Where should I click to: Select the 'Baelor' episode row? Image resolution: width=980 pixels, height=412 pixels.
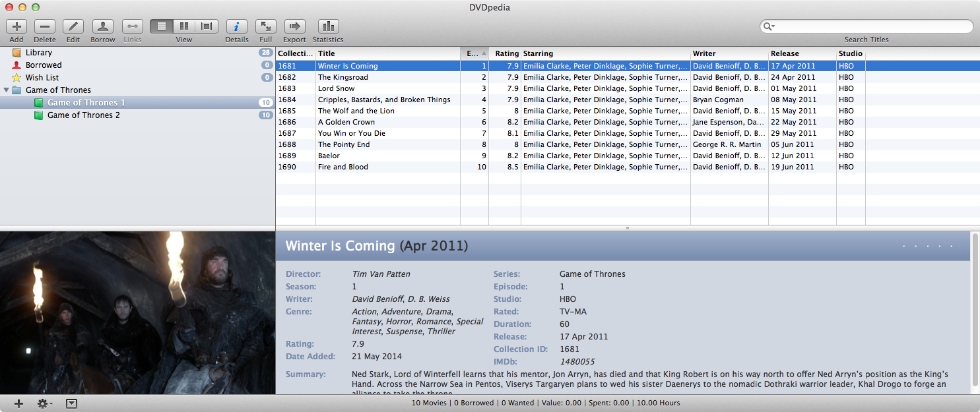(628, 156)
